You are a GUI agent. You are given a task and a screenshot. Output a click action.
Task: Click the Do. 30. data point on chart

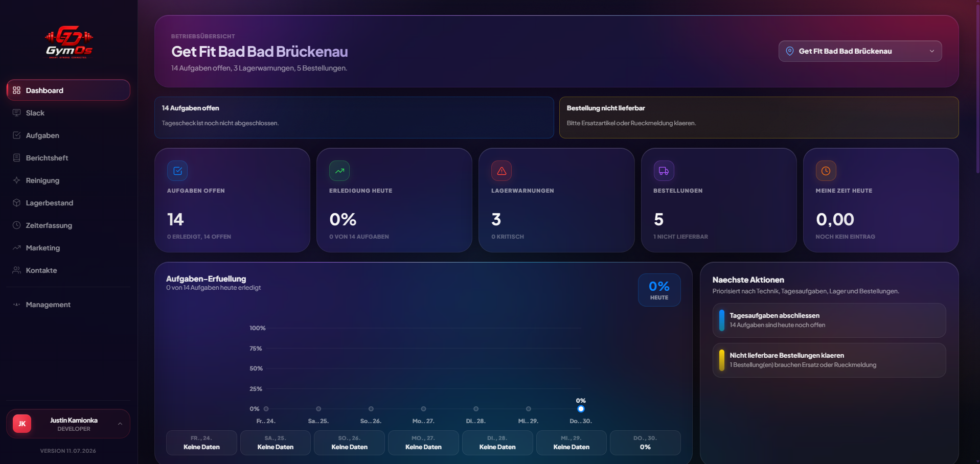[x=581, y=409]
